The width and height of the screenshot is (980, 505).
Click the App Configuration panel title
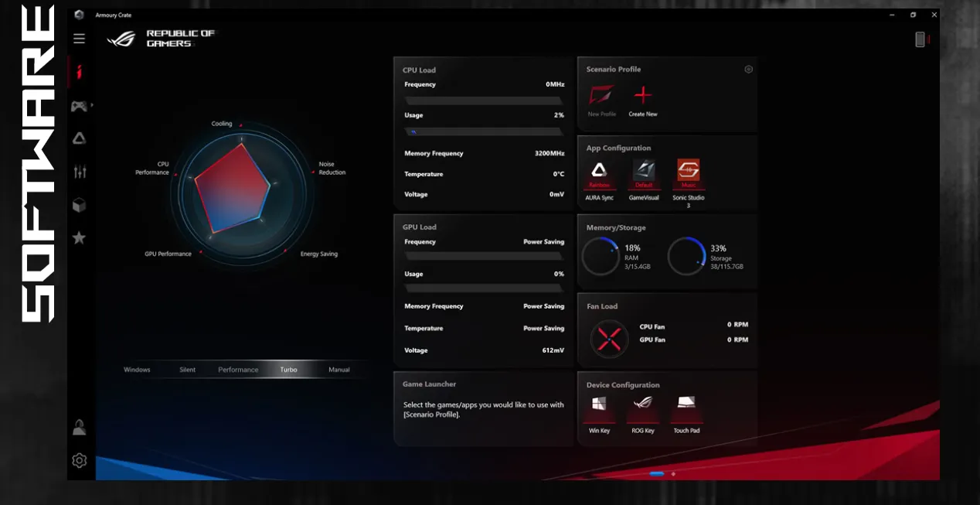click(x=618, y=148)
